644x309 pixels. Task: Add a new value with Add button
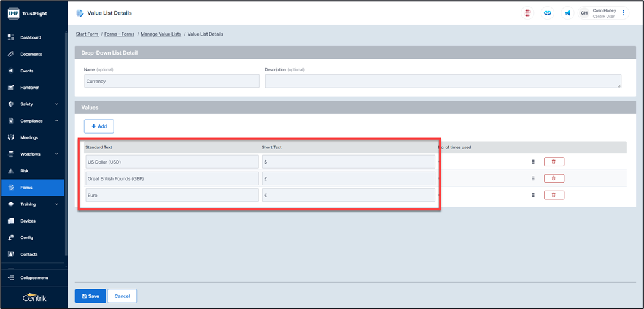point(99,126)
